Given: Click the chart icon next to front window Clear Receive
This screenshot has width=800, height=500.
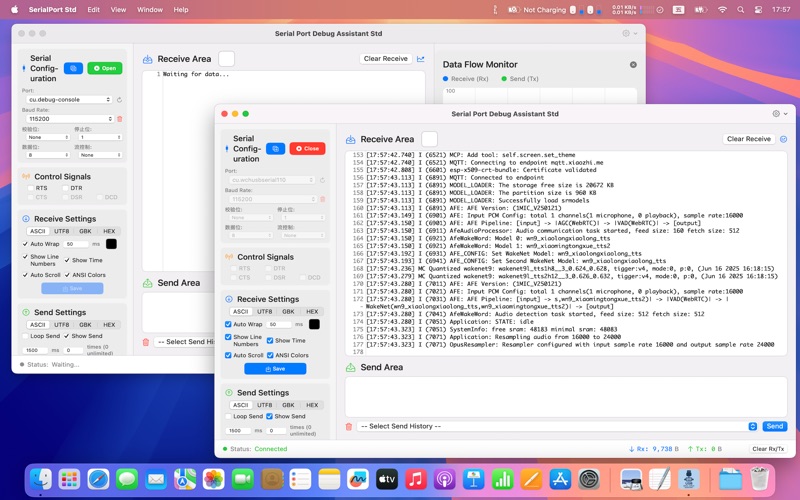Looking at the screenshot, I should click(x=784, y=139).
